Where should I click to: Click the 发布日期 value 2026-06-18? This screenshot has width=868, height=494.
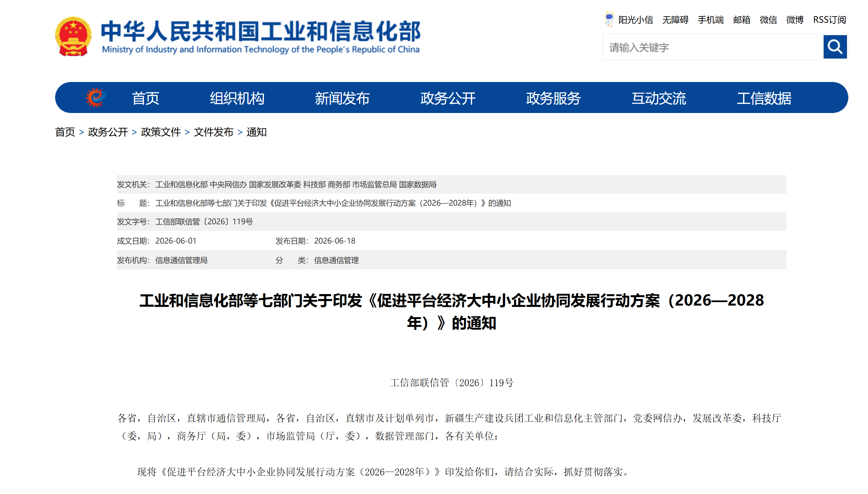pos(335,241)
